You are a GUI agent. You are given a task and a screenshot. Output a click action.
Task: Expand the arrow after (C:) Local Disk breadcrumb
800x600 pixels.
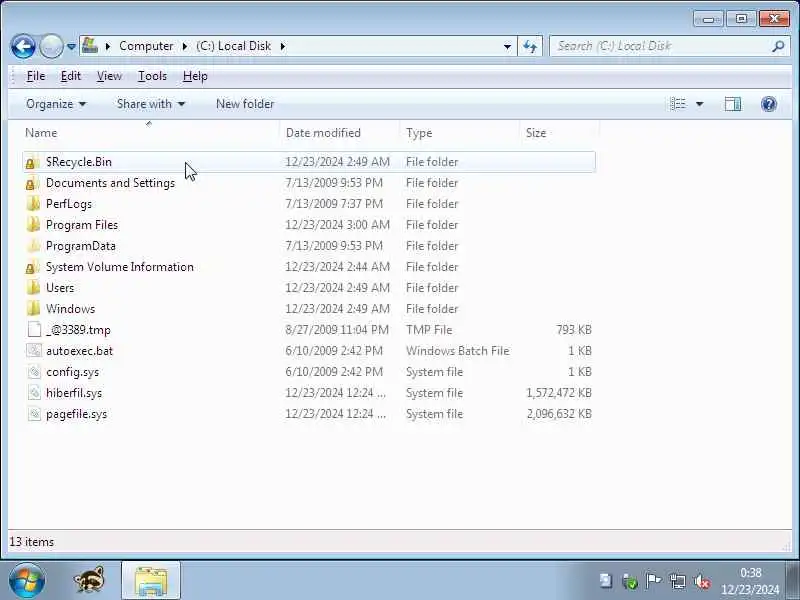pyautogui.click(x=283, y=46)
